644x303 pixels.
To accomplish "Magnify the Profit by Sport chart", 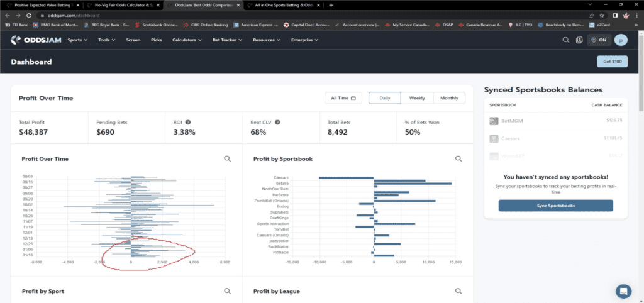I will 228,290.
